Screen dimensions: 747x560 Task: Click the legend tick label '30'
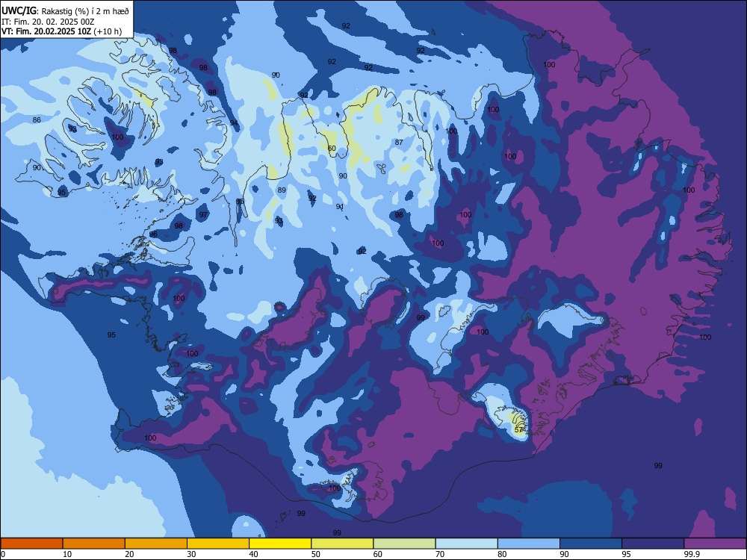tap(191, 554)
